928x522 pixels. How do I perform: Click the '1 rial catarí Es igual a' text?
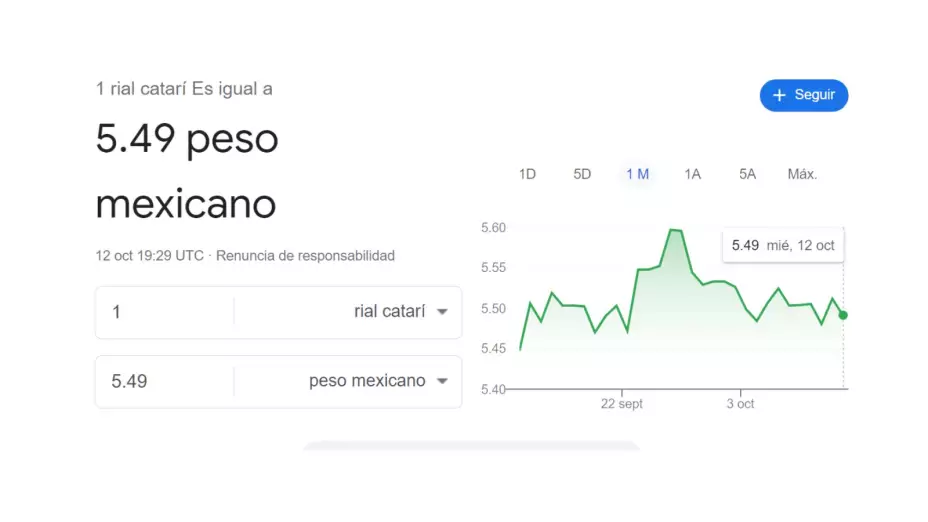(184, 89)
